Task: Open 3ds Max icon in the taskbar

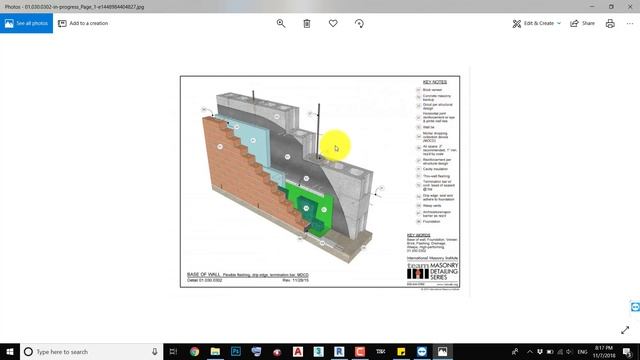Action: coord(318,351)
